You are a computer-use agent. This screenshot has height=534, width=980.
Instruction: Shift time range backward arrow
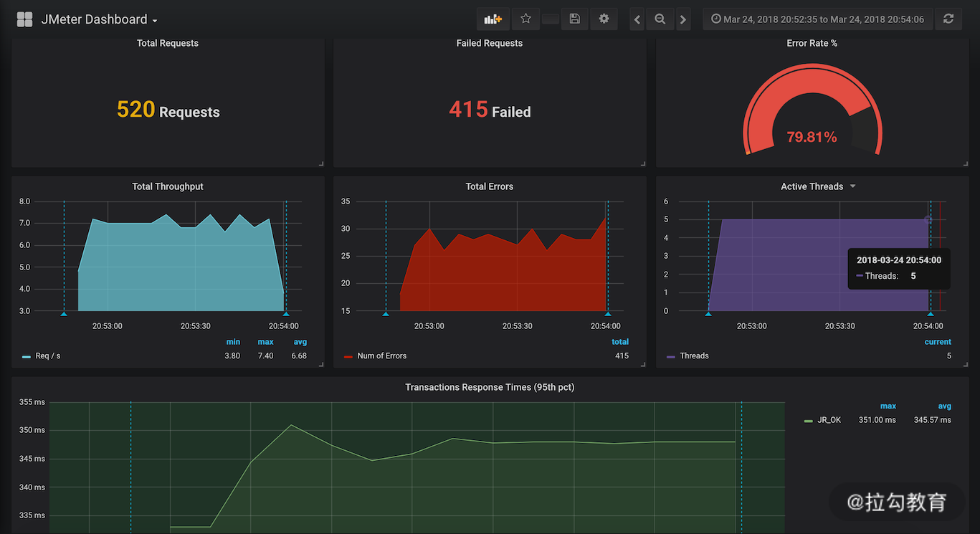[637, 19]
